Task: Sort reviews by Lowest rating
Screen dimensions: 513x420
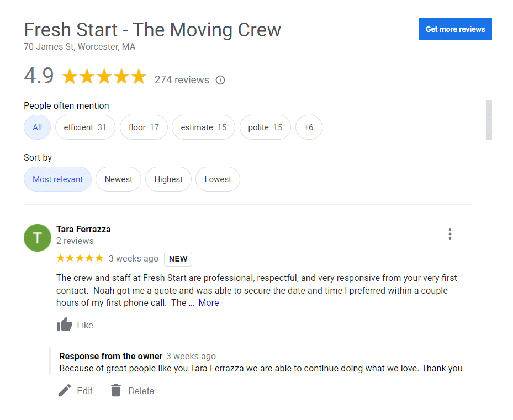Action: coord(218,179)
